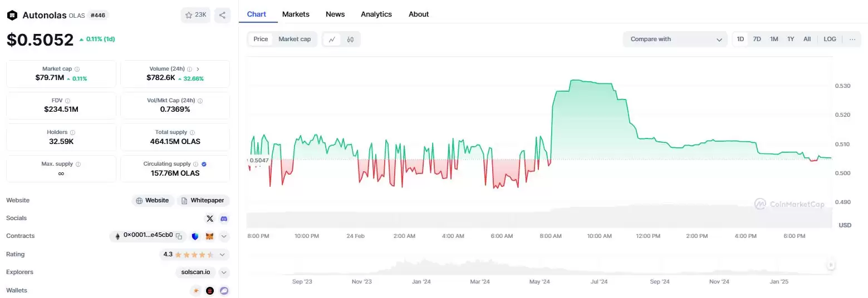
Task: Switch chart to candlestick view
Action: (350, 39)
